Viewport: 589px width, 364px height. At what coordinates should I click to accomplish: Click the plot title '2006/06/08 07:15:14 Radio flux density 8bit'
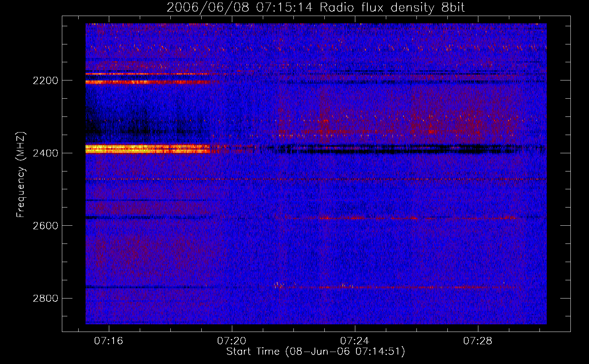point(316,8)
